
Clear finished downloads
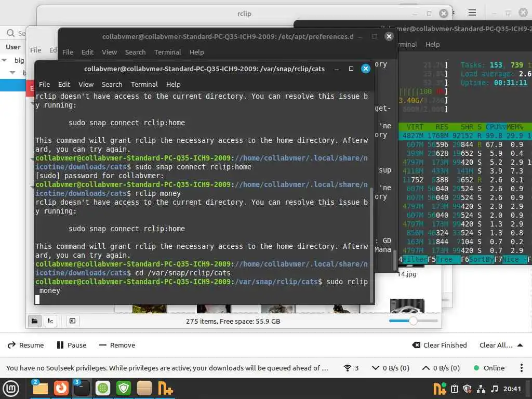(x=440, y=345)
